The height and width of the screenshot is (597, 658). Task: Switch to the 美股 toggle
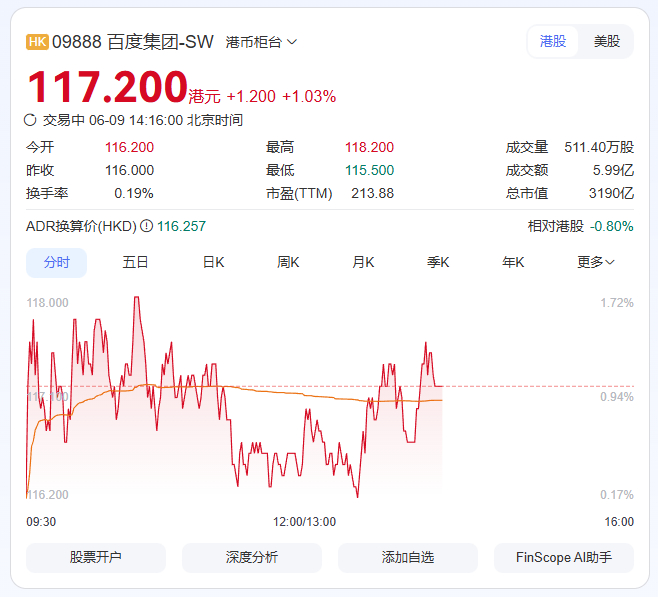(607, 42)
